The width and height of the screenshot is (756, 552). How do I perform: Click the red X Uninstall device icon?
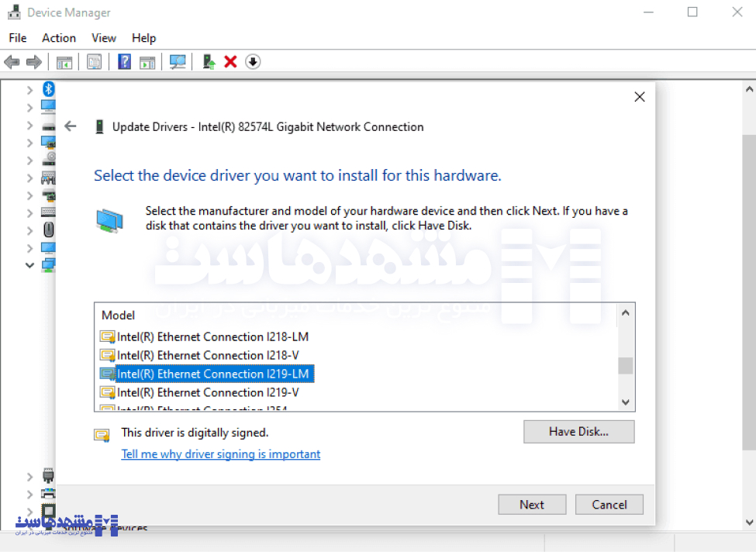click(230, 62)
